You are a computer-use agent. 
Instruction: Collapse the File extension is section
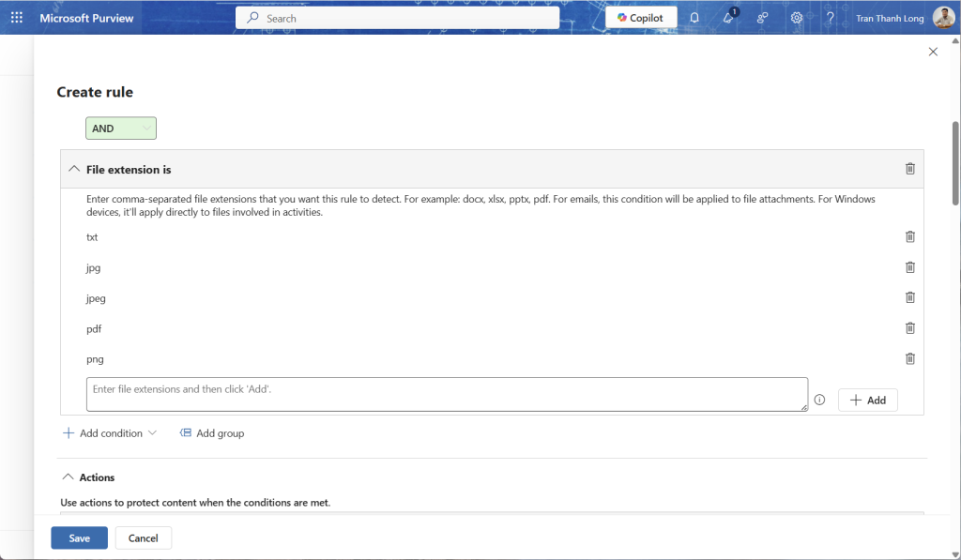(x=74, y=169)
